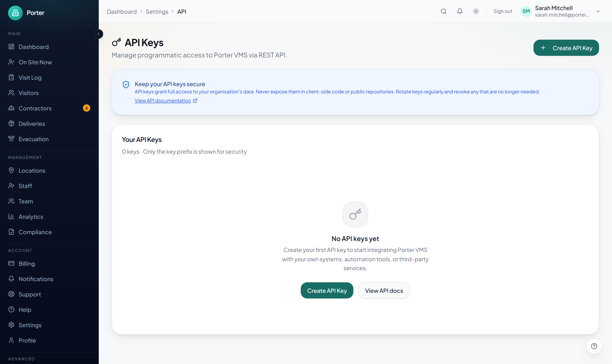Open the Help question icon in sidebar
This screenshot has height=364, width=612.
(11, 310)
